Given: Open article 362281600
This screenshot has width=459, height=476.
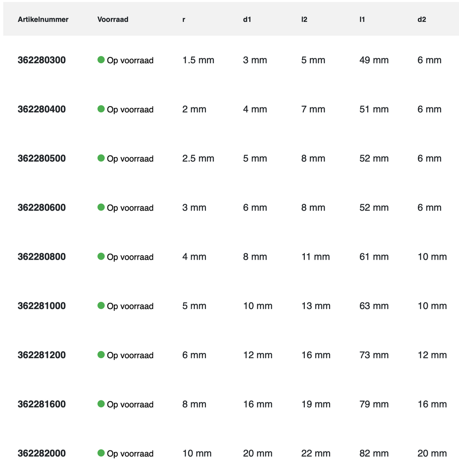Looking at the screenshot, I should (x=42, y=404).
